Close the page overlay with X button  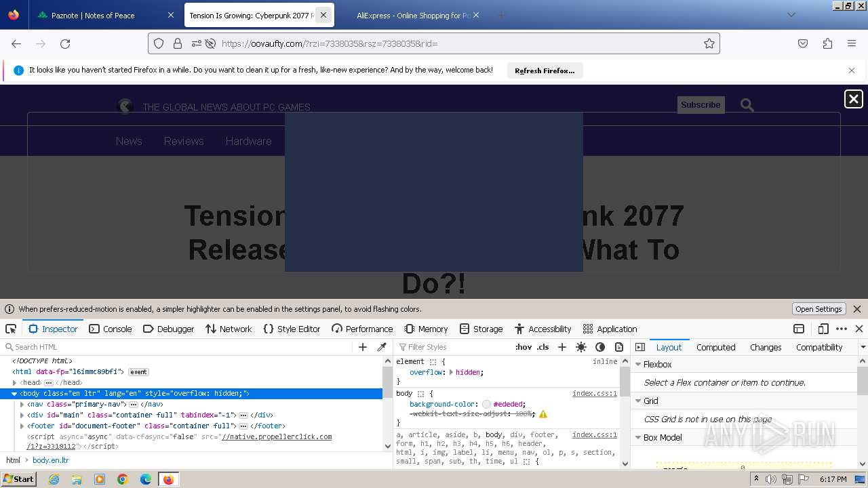854,99
